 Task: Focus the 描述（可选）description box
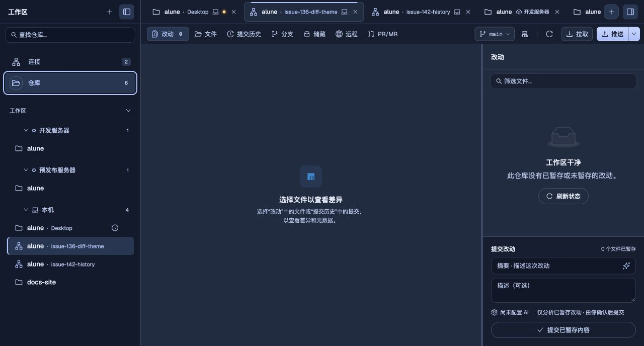point(563,290)
